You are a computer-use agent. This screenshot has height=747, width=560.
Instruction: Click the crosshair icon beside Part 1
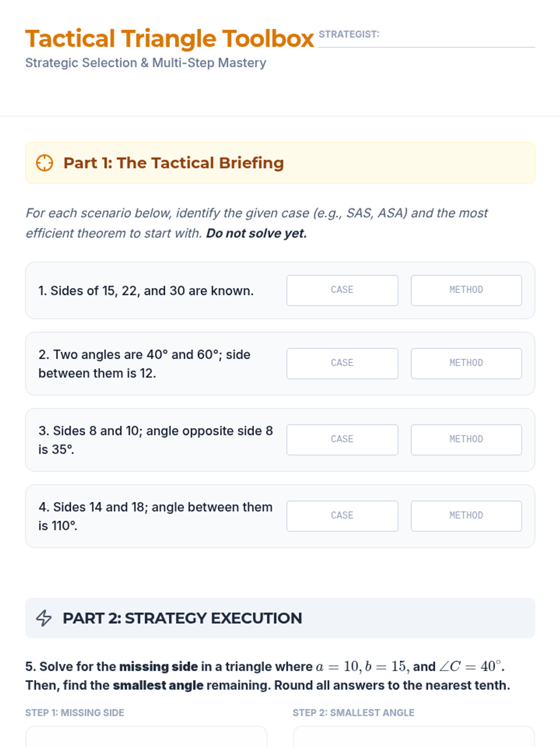coord(44,163)
